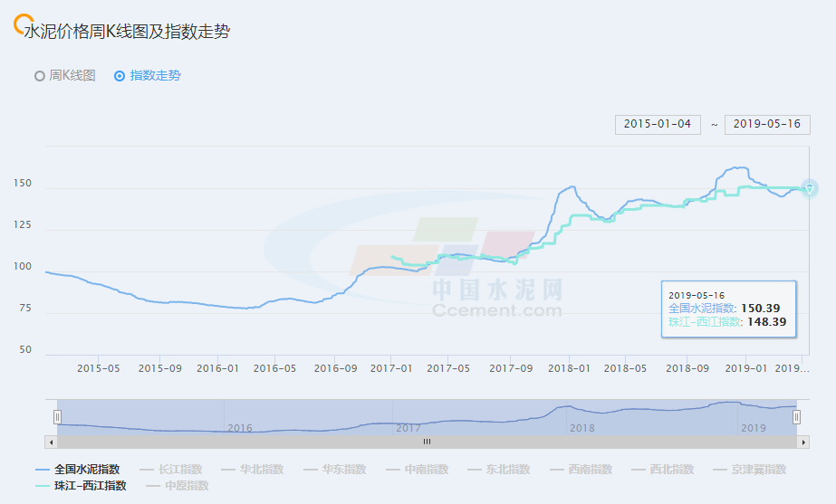Image resolution: width=836 pixels, height=504 pixels.
Task: Show the 华东指数 series
Action: point(334,470)
